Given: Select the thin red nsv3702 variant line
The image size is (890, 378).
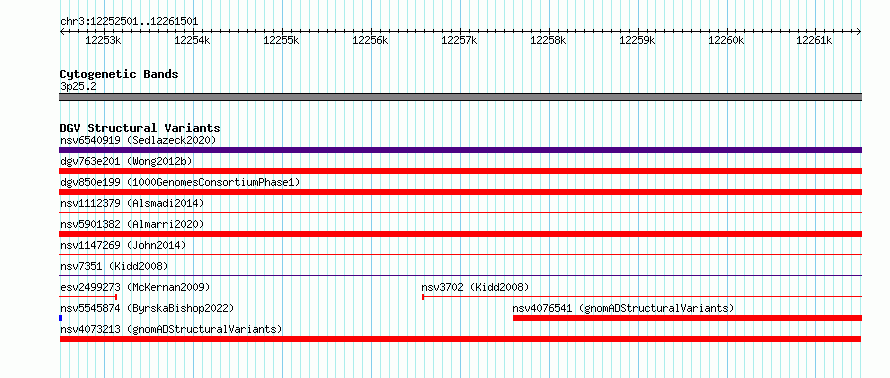Looking at the screenshot, I should pos(642,296).
